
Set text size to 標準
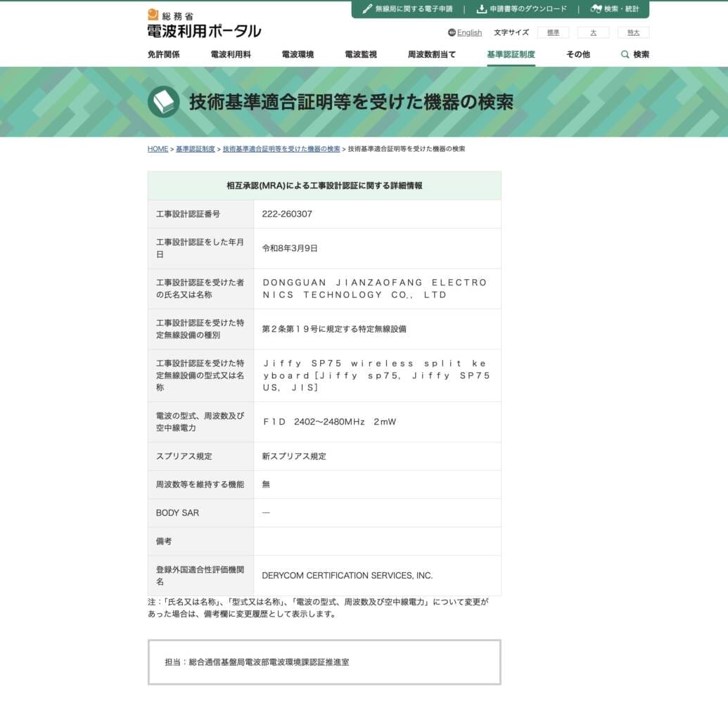(x=553, y=32)
